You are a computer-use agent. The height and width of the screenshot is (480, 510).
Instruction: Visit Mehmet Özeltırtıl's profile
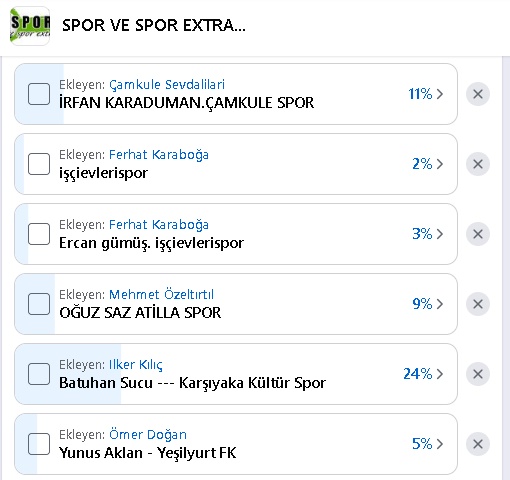[161, 295]
